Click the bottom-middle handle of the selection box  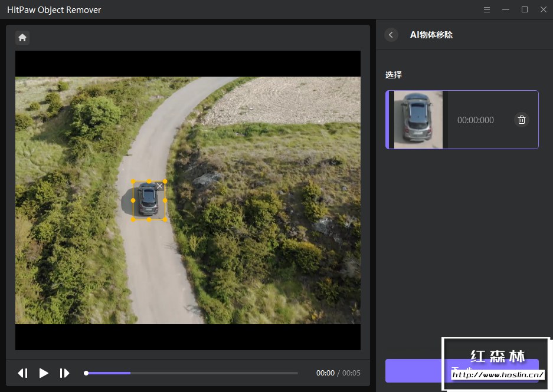point(149,219)
